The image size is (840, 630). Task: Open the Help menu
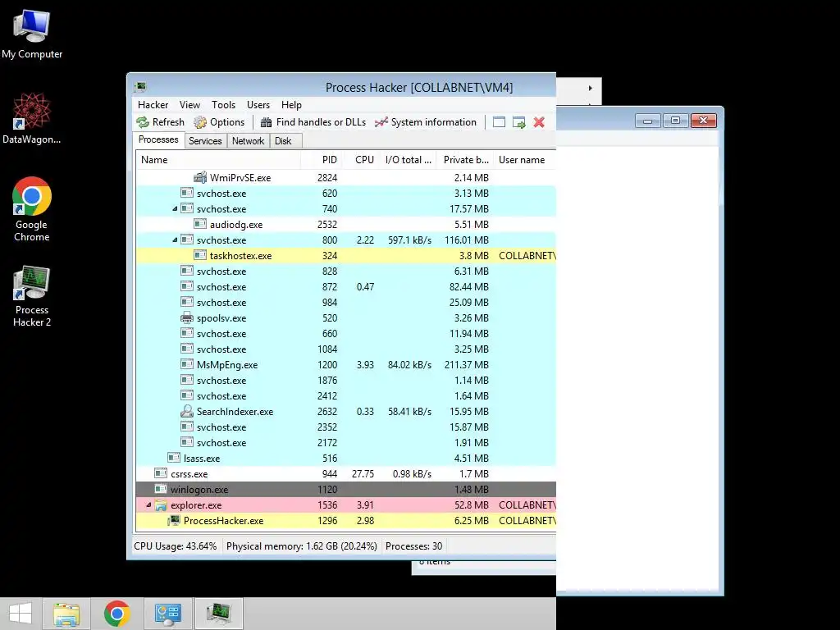pos(291,105)
